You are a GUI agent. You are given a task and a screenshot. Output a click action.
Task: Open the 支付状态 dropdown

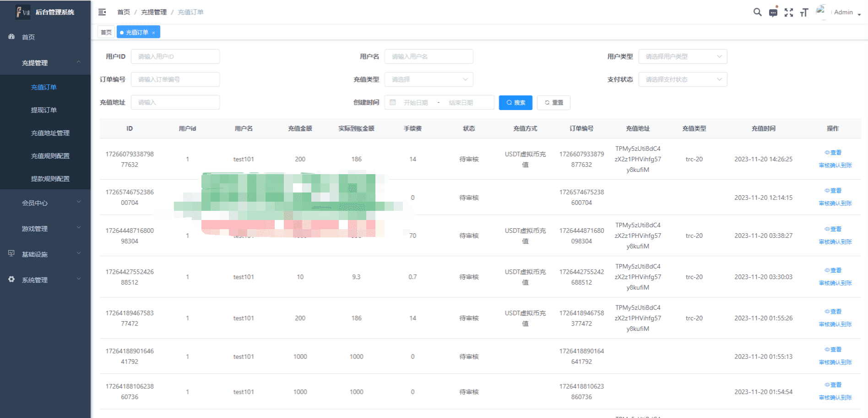[683, 79]
